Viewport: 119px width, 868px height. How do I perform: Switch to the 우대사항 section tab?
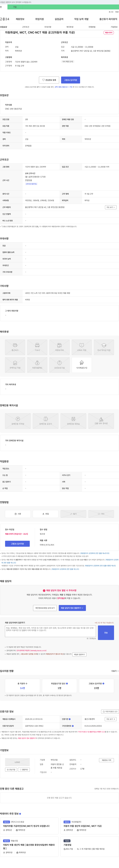[48, 27]
